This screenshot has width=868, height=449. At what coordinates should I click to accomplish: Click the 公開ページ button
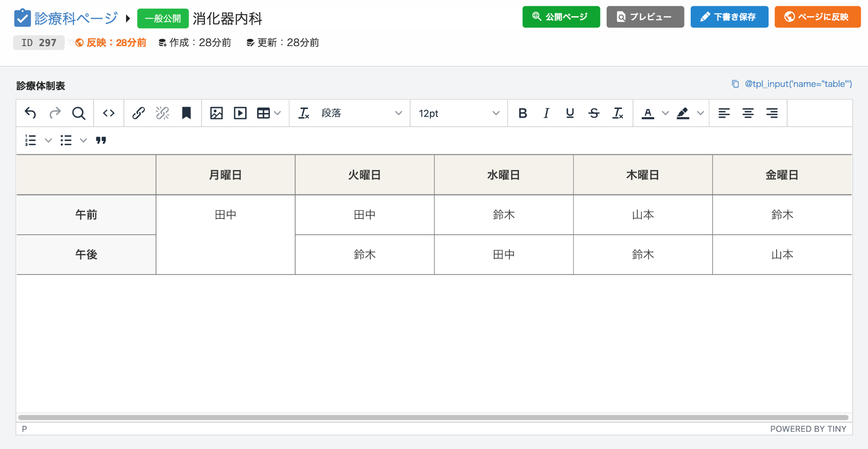[561, 17]
